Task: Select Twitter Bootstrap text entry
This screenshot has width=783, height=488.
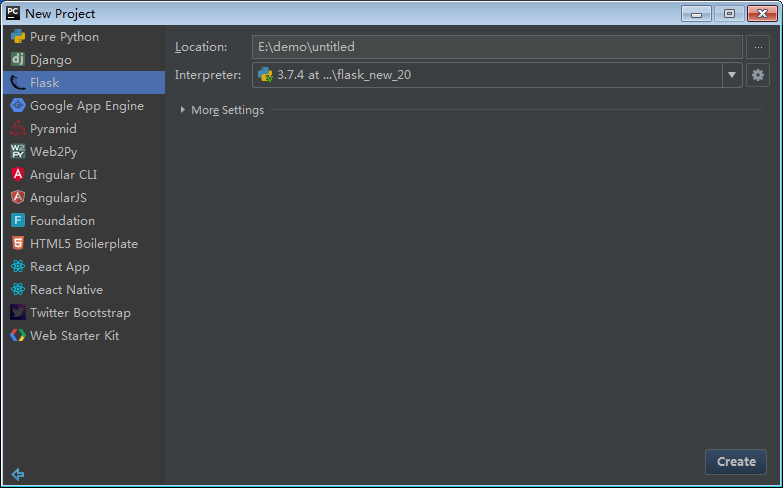Action: coord(80,313)
